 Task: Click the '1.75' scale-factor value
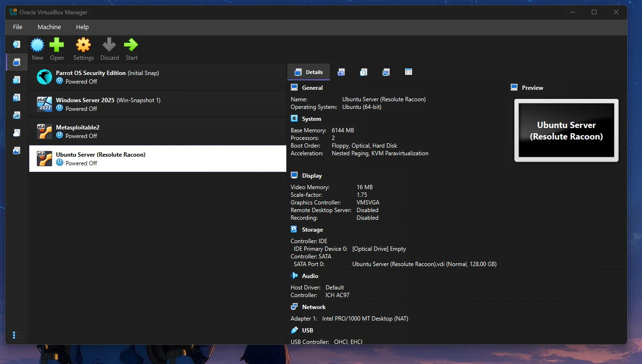tap(362, 195)
